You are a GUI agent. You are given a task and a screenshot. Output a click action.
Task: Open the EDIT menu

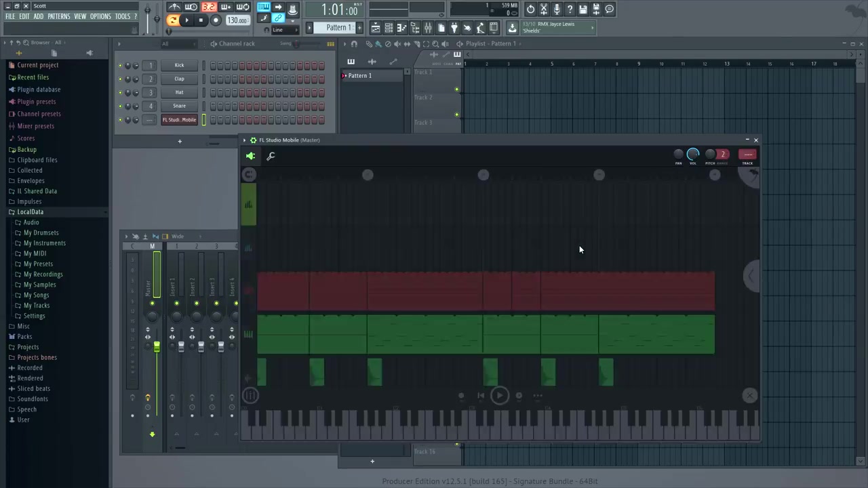(24, 16)
